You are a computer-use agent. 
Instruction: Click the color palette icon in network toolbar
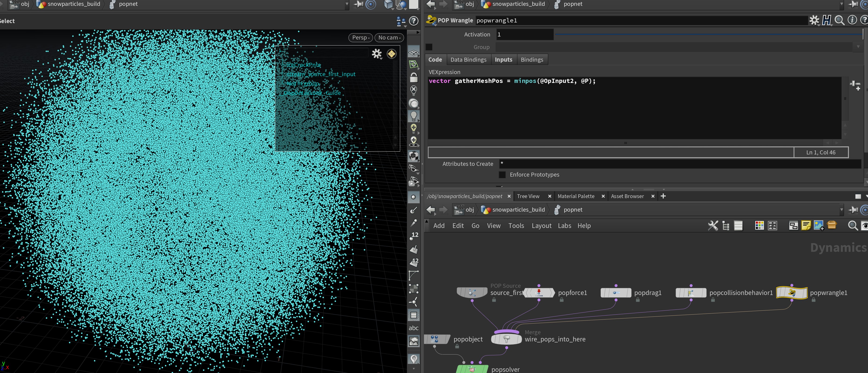pyautogui.click(x=759, y=225)
